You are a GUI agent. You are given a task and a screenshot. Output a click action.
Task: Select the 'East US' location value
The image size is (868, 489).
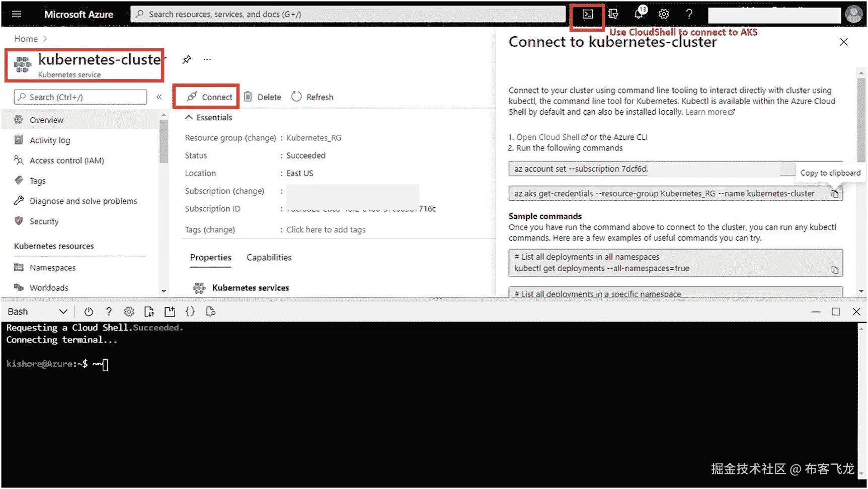299,173
